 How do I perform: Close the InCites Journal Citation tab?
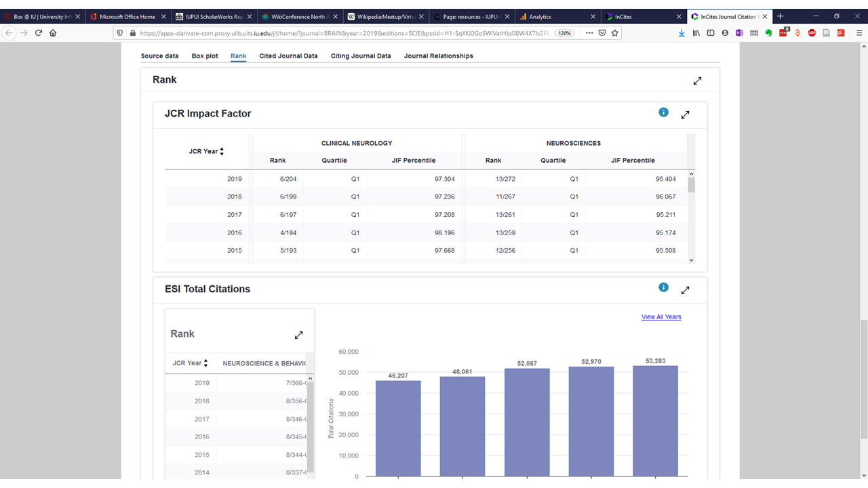[765, 16]
